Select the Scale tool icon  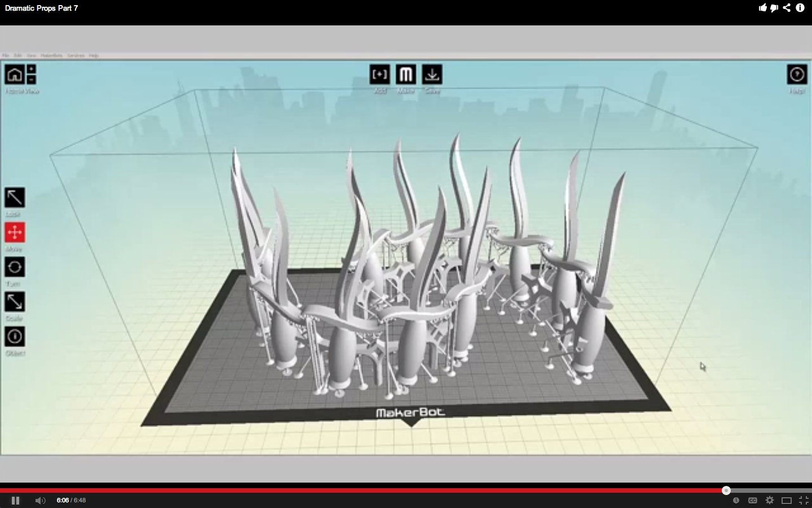click(x=15, y=302)
